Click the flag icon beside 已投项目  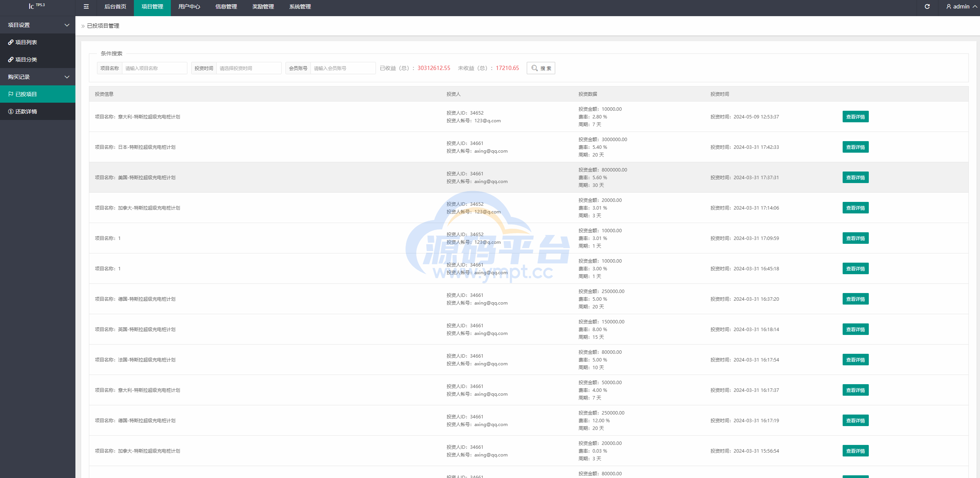coord(11,94)
